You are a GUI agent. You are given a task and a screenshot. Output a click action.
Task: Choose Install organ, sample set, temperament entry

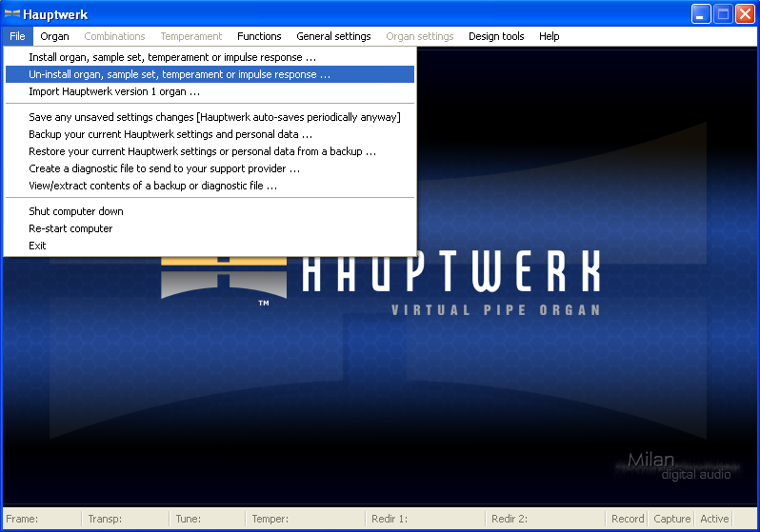(x=210, y=57)
